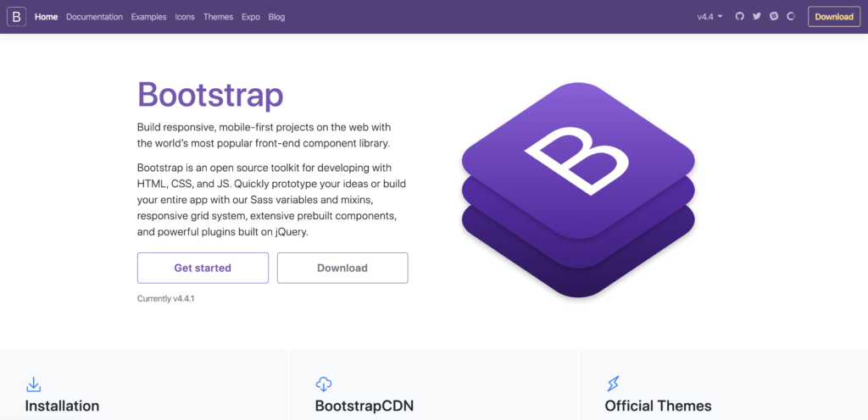Click the Bootstrap B logo in navbar
The width and height of the screenshot is (868, 420).
click(x=17, y=17)
